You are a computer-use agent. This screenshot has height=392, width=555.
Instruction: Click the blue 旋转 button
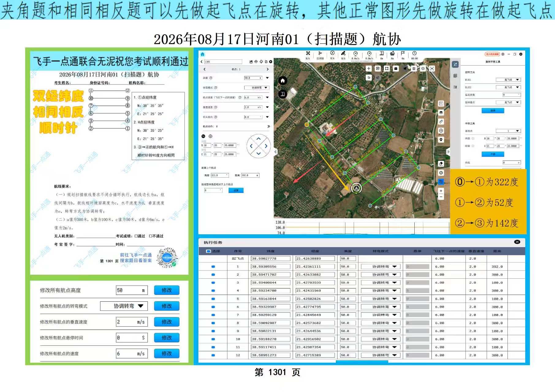[493, 111]
